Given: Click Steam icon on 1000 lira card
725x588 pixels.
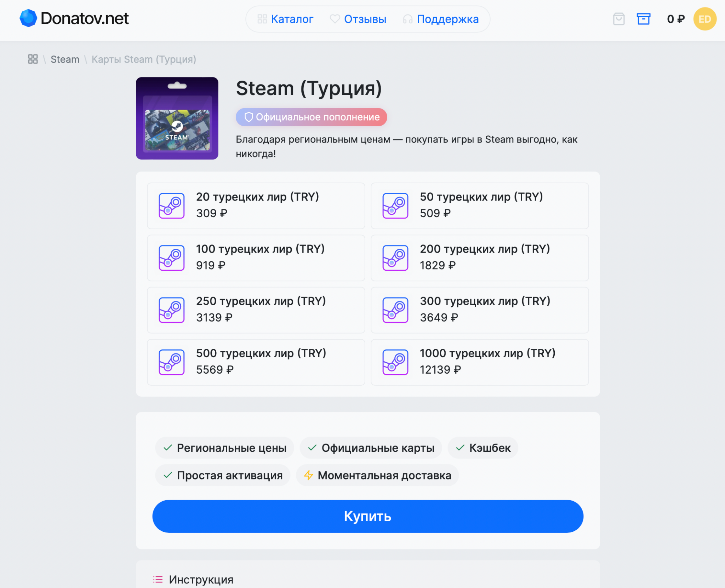Looking at the screenshot, I should [395, 362].
